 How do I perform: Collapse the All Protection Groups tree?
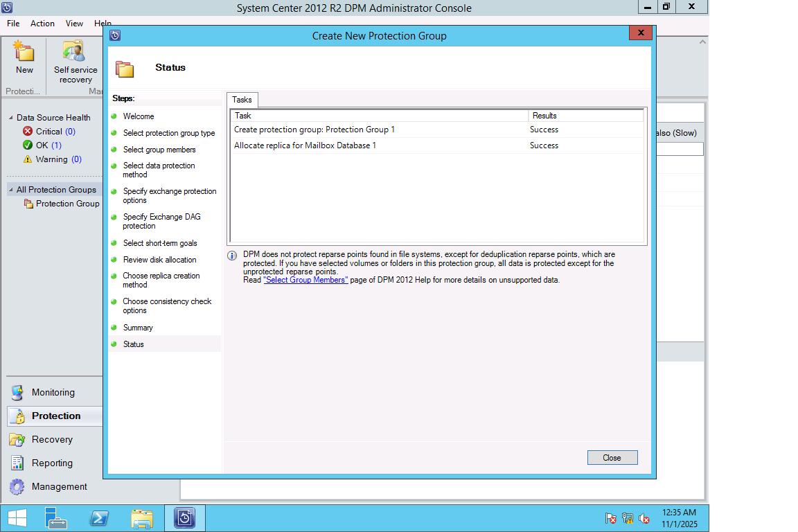[x=10, y=190]
